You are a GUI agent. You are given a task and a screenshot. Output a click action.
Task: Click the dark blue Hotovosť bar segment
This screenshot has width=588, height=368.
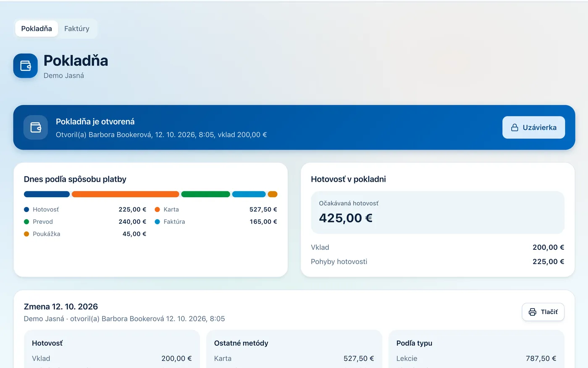tap(47, 194)
